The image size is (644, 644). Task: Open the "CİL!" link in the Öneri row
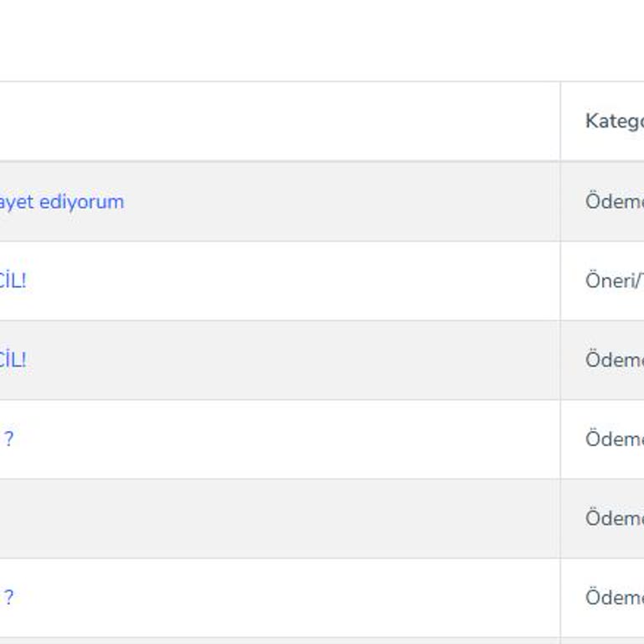coord(13,281)
